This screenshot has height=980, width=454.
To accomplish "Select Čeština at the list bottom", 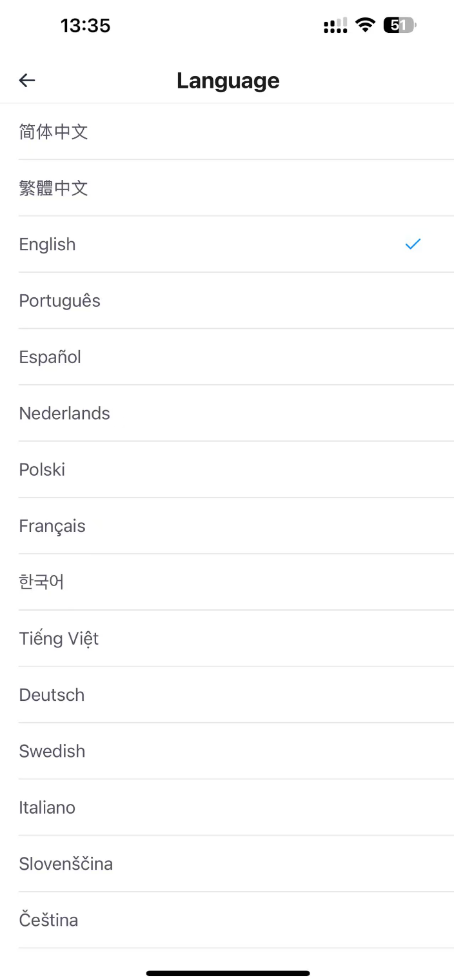I will pos(49,920).
